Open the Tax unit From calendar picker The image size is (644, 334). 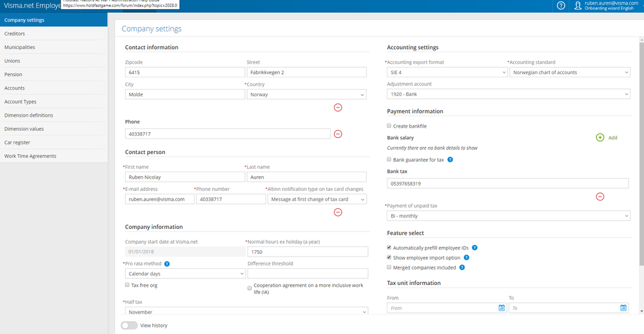point(502,308)
